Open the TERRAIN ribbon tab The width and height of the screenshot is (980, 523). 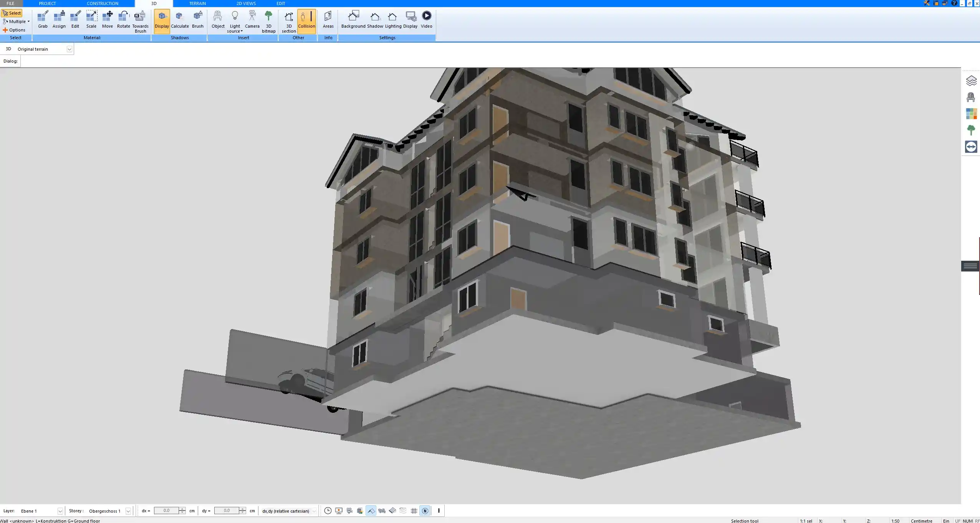click(197, 3)
